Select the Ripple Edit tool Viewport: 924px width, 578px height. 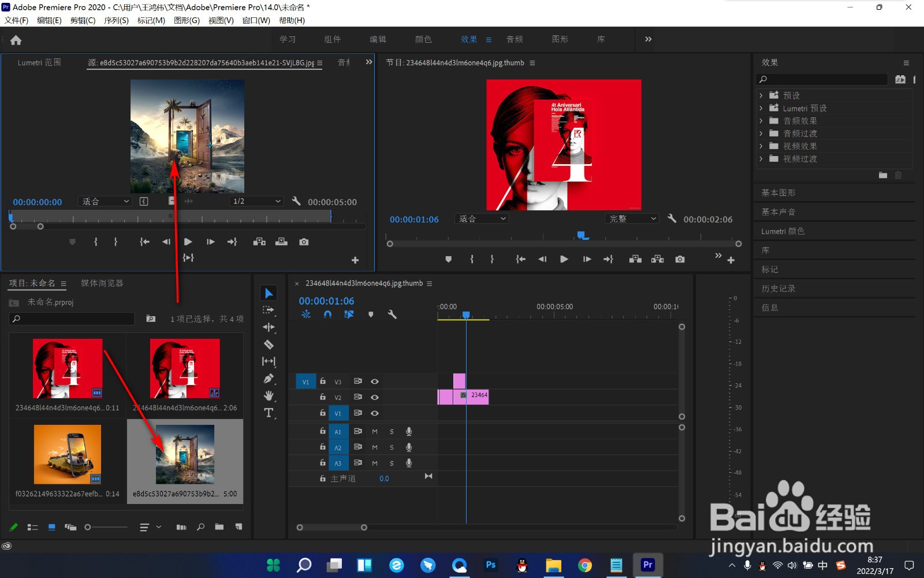tap(269, 327)
